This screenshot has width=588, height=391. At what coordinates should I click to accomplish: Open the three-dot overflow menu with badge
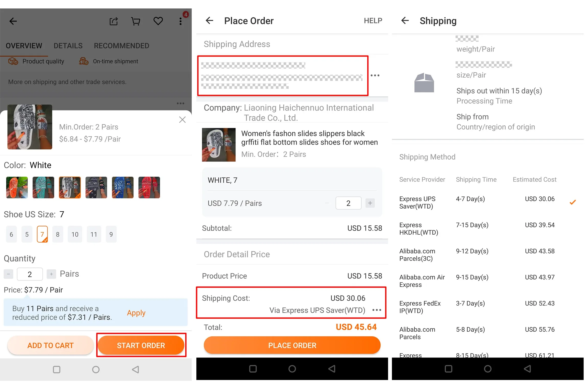181,21
